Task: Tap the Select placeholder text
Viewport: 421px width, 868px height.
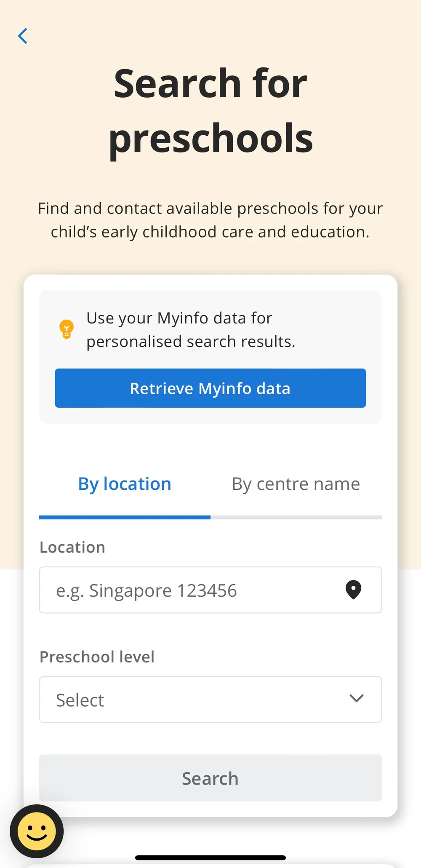Action: [80, 700]
